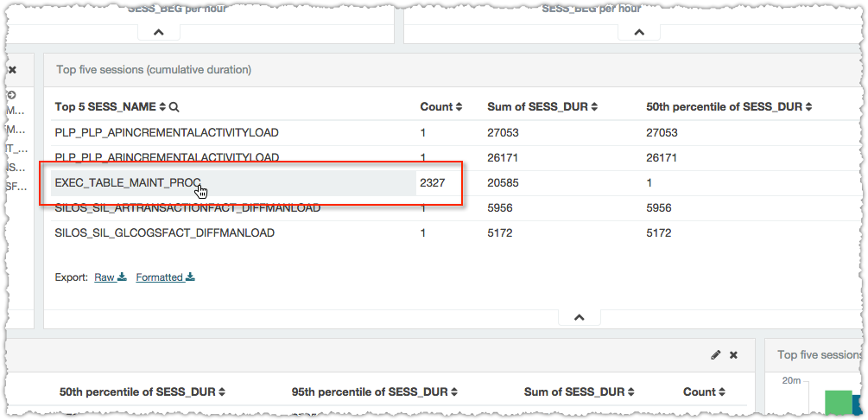
Task: Collapse the right SESS_BEG per hour chart chevron
Action: [638, 32]
